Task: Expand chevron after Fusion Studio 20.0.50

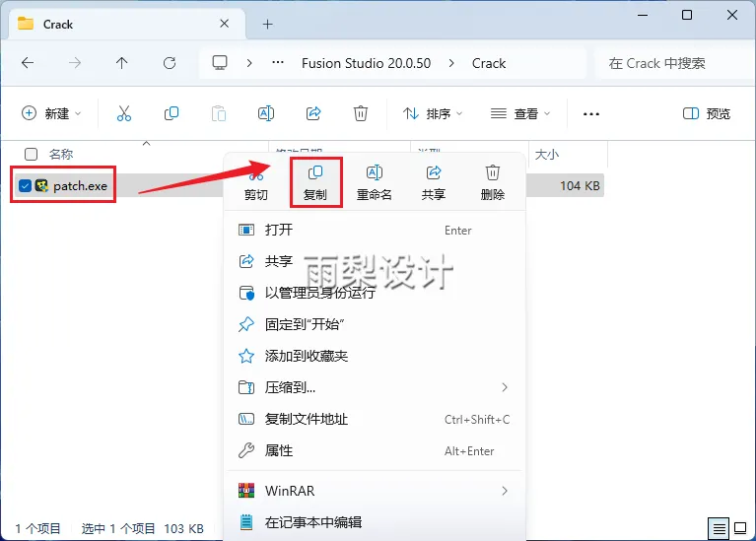Action: pyautogui.click(x=451, y=63)
